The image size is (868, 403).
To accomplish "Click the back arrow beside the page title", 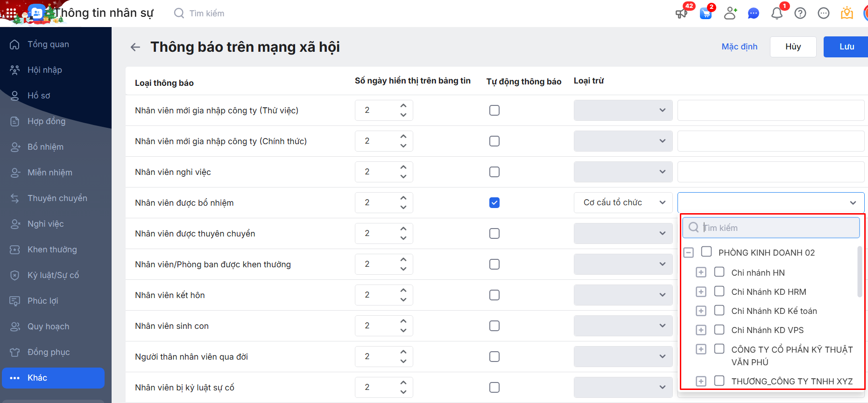I will [x=135, y=47].
